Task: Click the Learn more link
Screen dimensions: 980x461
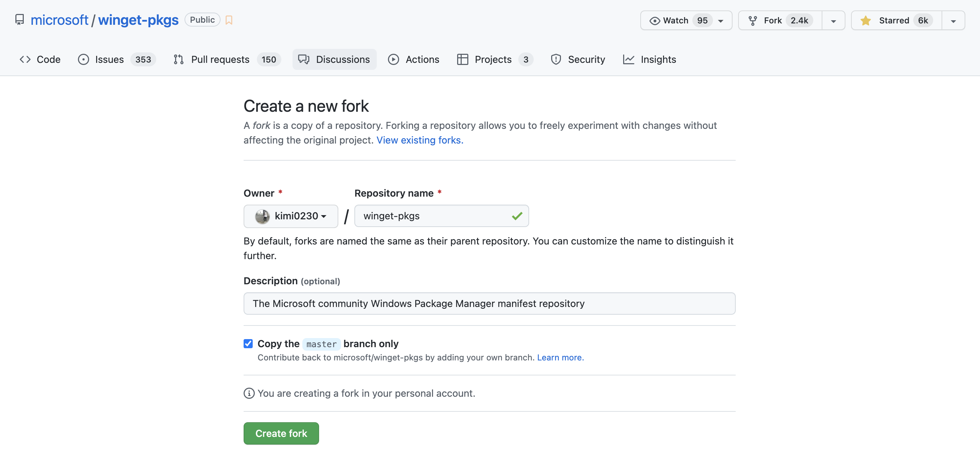Action: (x=560, y=357)
